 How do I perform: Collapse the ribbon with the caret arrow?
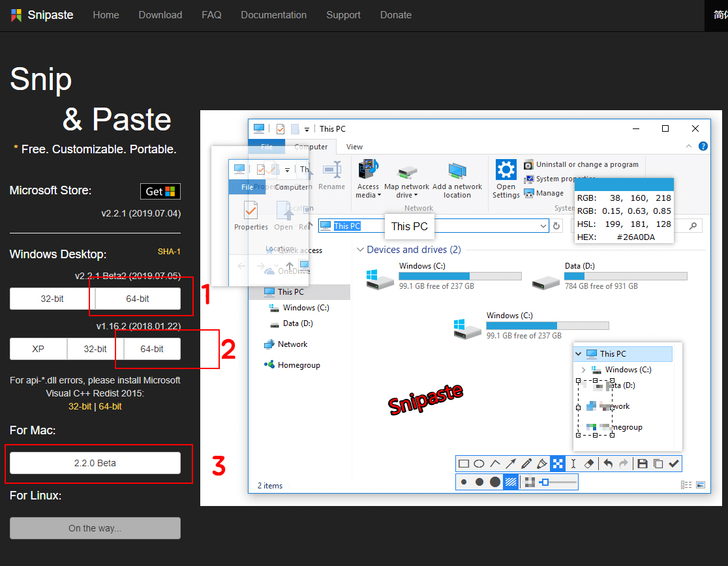689,146
